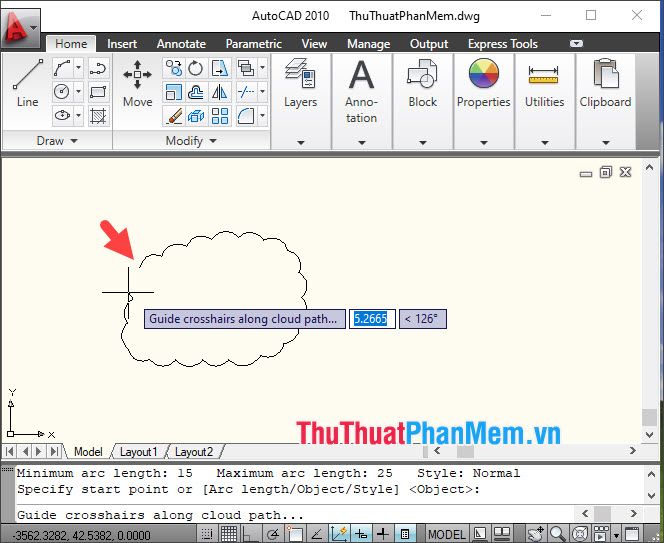Open the Layers panel button
Viewport: 664px width, 543px height.
(x=300, y=101)
